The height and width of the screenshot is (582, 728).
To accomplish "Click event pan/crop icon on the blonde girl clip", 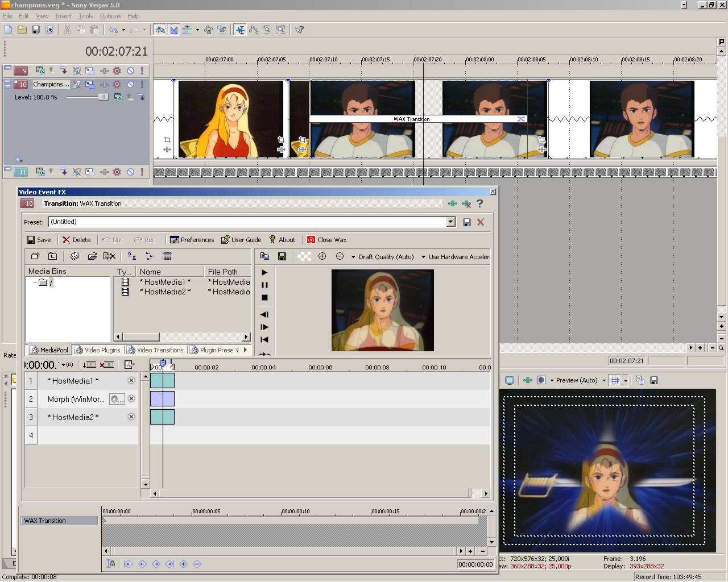I will pyautogui.click(x=281, y=139).
